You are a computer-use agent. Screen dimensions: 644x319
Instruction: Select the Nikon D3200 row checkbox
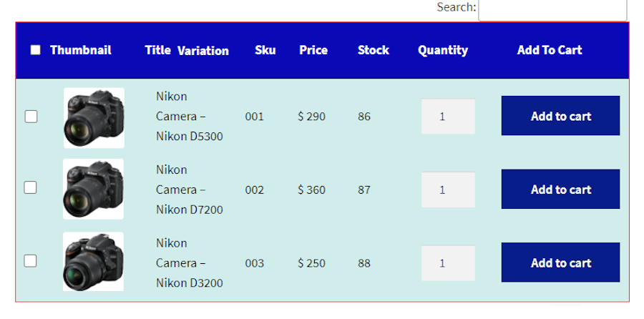pyautogui.click(x=31, y=261)
